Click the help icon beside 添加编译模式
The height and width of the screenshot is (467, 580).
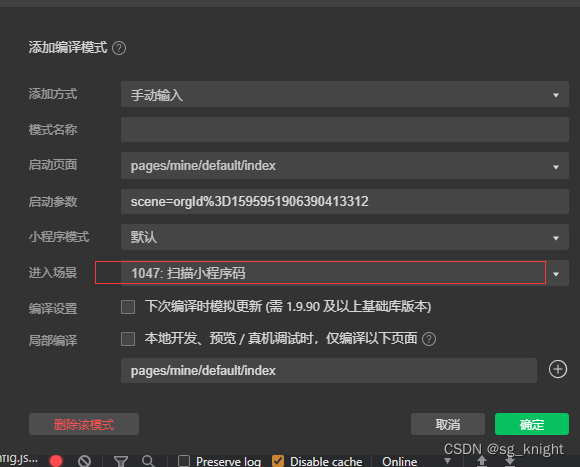tap(119, 48)
